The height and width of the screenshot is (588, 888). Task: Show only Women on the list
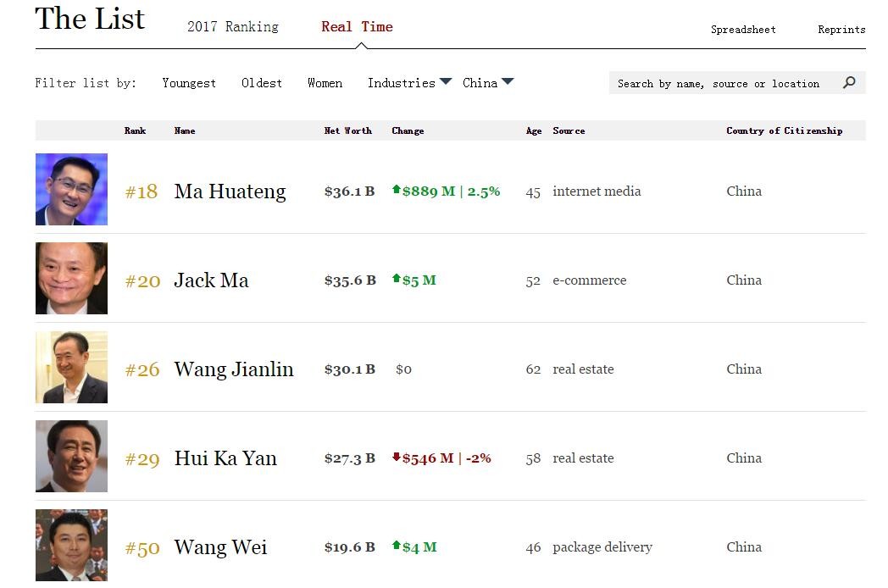pyautogui.click(x=325, y=82)
